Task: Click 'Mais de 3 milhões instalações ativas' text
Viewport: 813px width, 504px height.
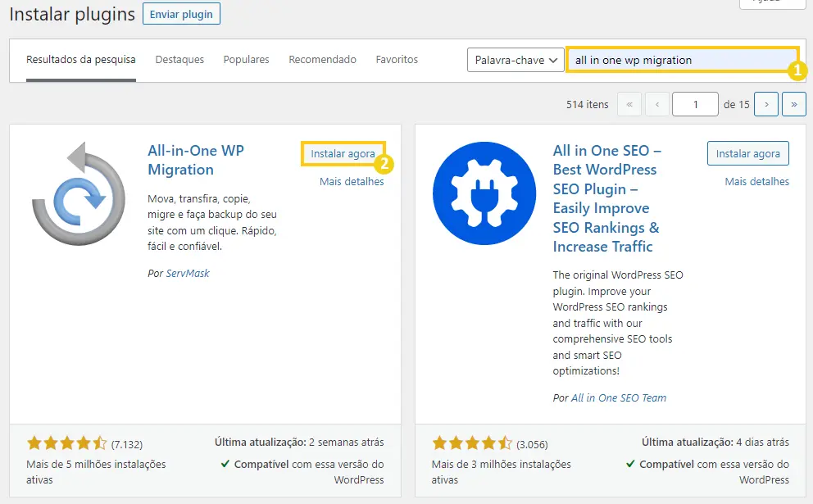Action: coord(502,472)
